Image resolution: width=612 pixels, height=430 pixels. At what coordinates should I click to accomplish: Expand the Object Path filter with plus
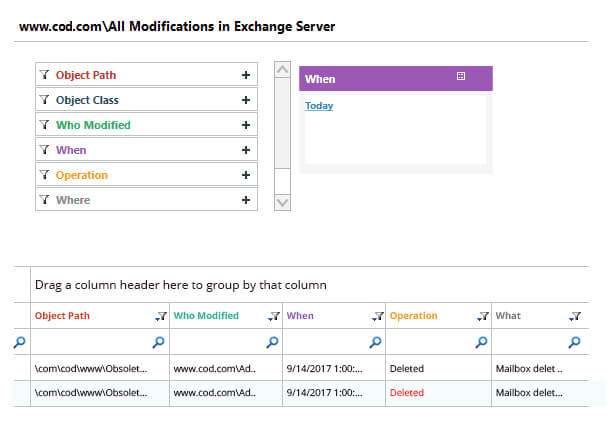coord(246,75)
